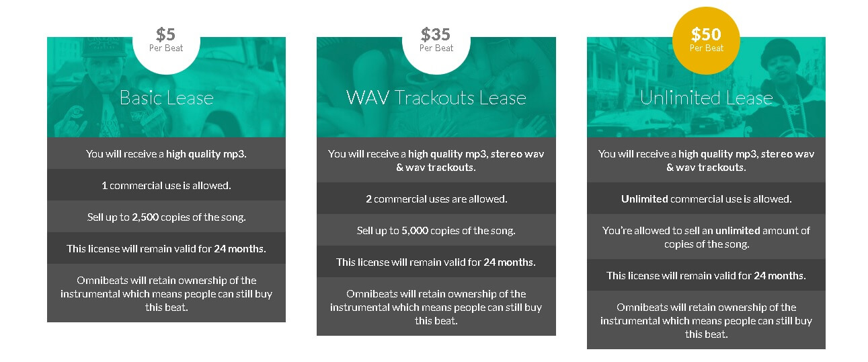Click the Basic Lease header photo
Image resolution: width=868 pixels, height=362 pixels.
click(x=166, y=87)
